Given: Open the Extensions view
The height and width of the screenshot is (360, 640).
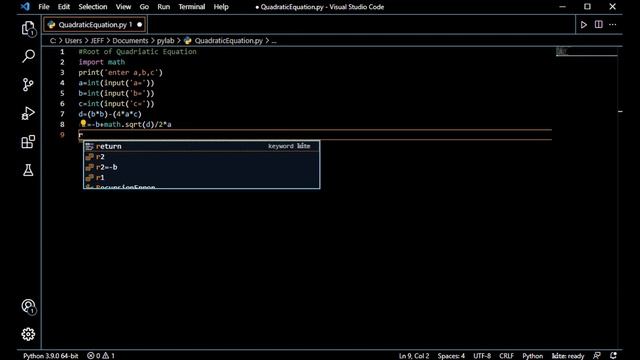Looking at the screenshot, I should click(x=28, y=142).
